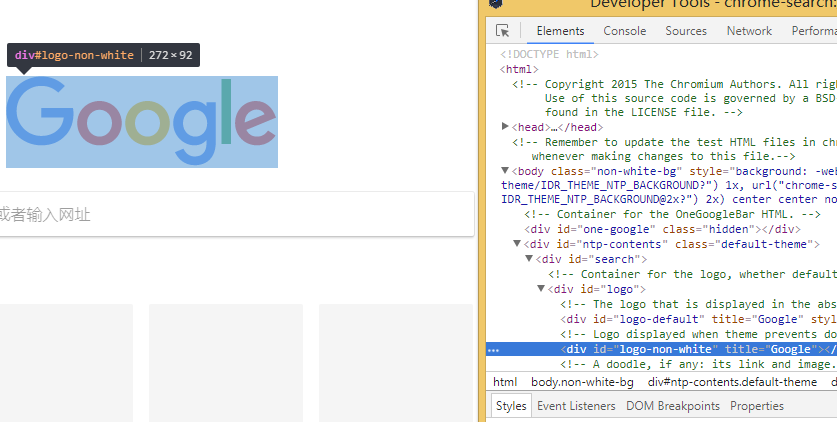Click the highlighted Google logo on page
Image resolution: width=837 pixels, height=422 pixels.
pos(142,122)
